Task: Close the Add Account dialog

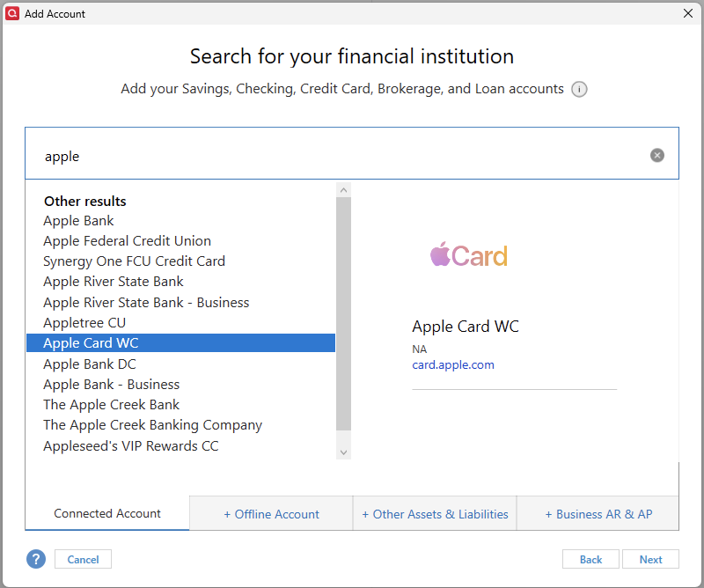Action: [x=688, y=13]
